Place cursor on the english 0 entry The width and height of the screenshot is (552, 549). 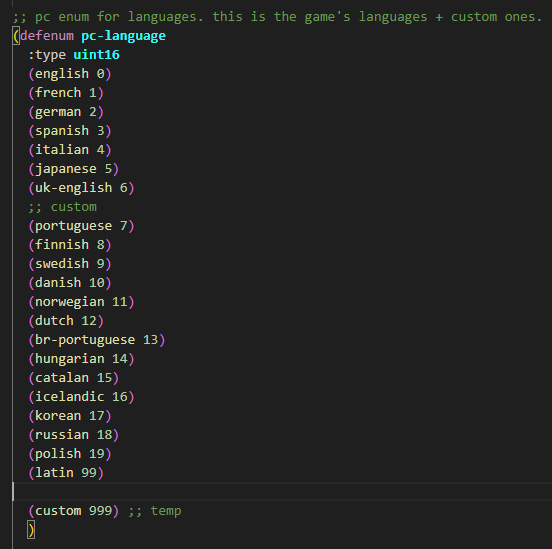(70, 74)
